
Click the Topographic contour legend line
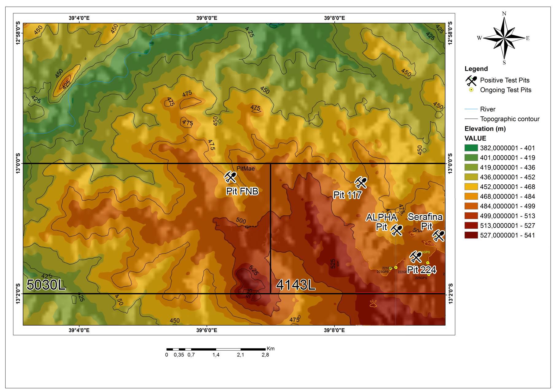tap(471, 119)
